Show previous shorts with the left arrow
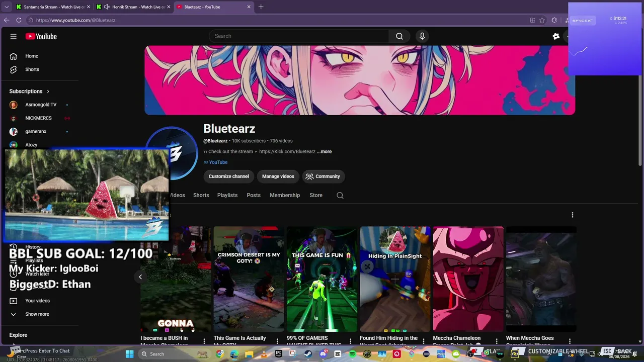The width and height of the screenshot is (644, 362). (140, 277)
